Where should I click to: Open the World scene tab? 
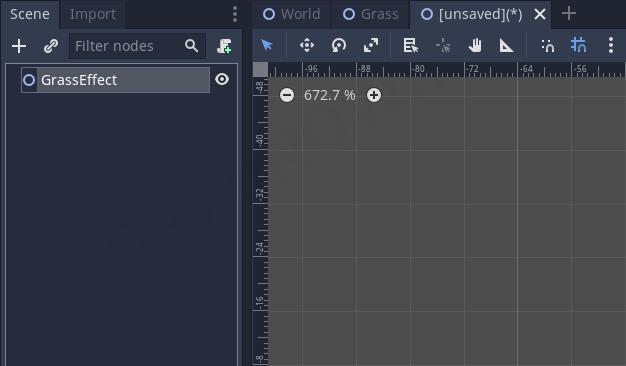point(291,14)
